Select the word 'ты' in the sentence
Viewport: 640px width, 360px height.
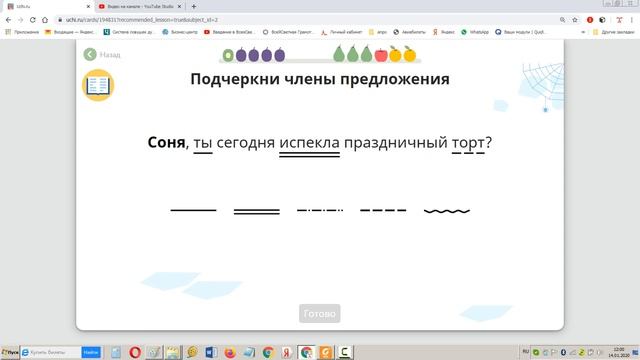tap(203, 143)
